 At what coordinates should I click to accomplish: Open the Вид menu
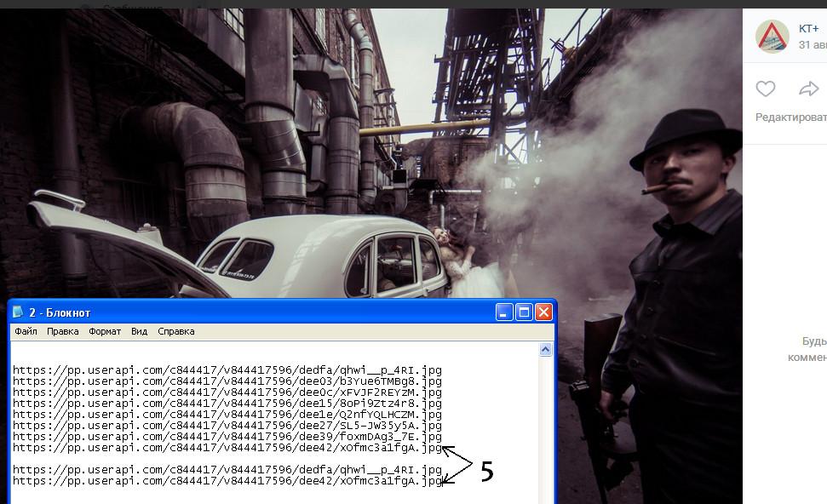140,331
